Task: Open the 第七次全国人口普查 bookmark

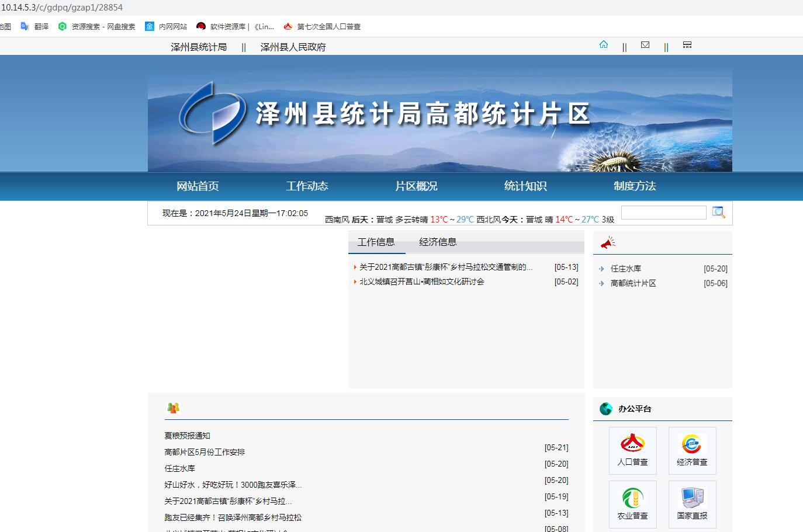Action: click(x=322, y=26)
